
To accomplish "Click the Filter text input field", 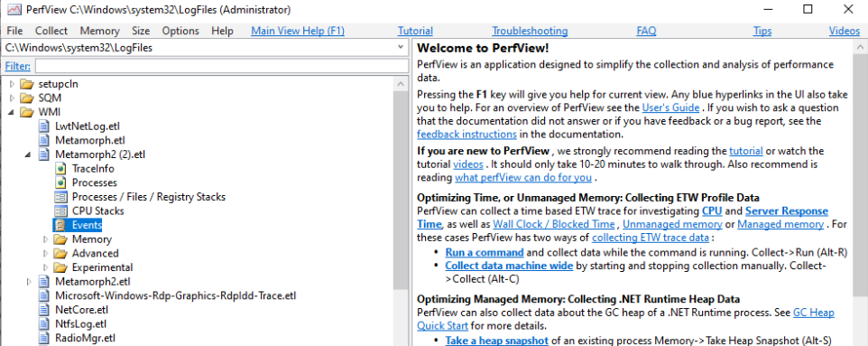I will click(221, 67).
